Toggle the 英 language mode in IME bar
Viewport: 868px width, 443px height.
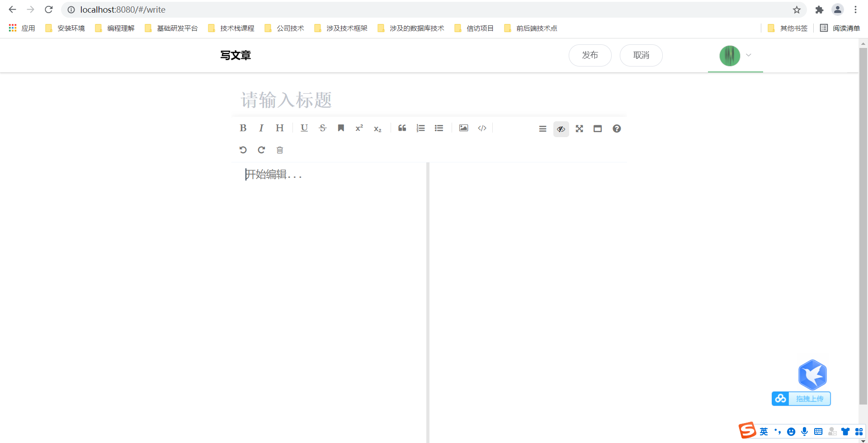pyautogui.click(x=764, y=432)
